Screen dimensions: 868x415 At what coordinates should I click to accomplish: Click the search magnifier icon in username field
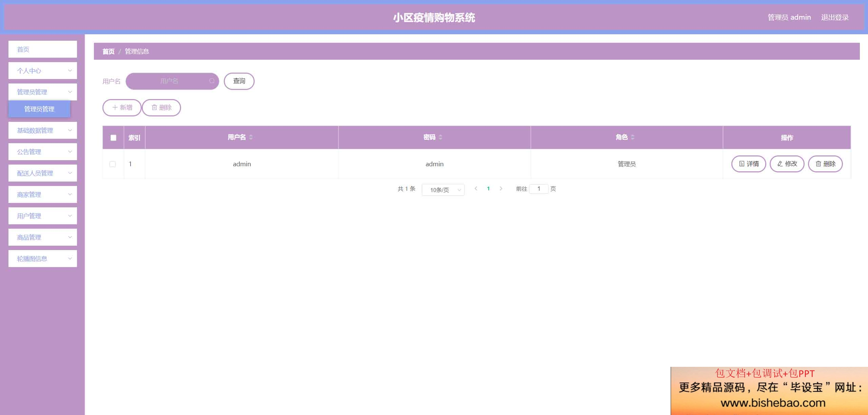[212, 81]
